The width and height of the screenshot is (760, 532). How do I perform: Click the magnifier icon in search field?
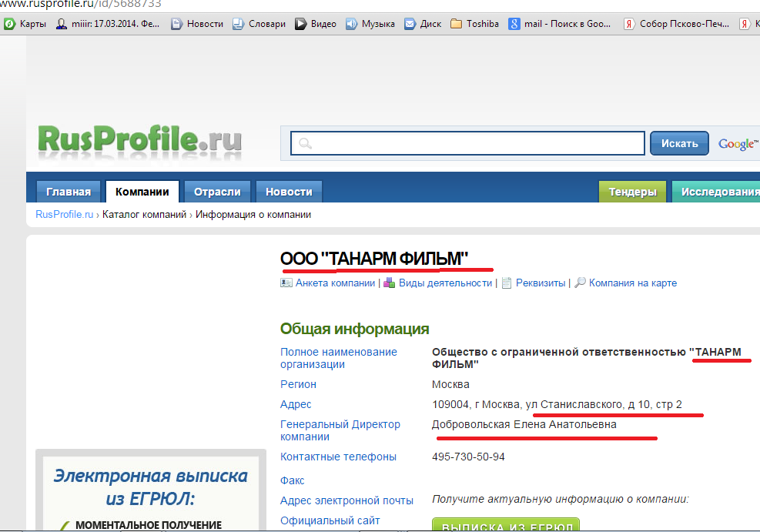[305, 143]
